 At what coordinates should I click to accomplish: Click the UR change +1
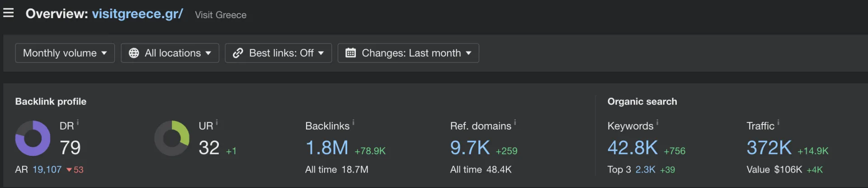click(231, 151)
